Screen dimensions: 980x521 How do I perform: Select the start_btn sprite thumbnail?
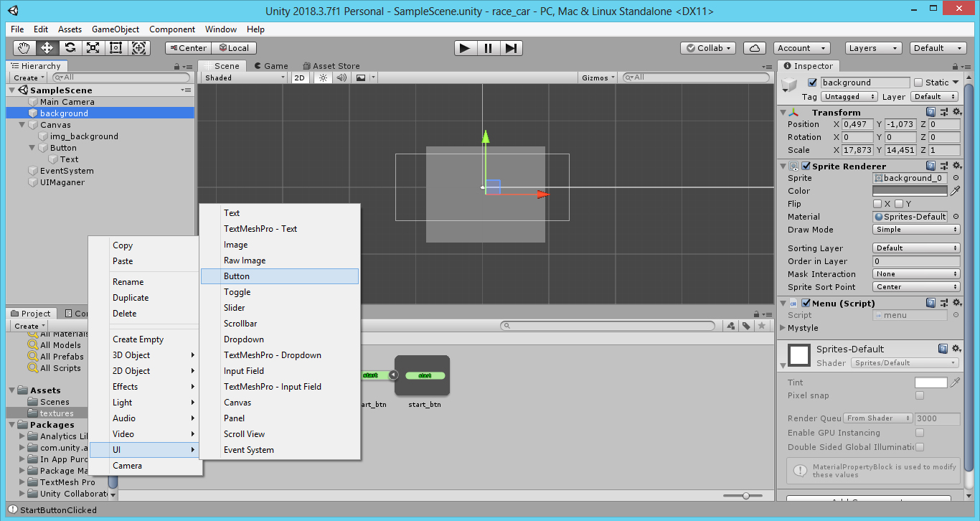(x=423, y=375)
